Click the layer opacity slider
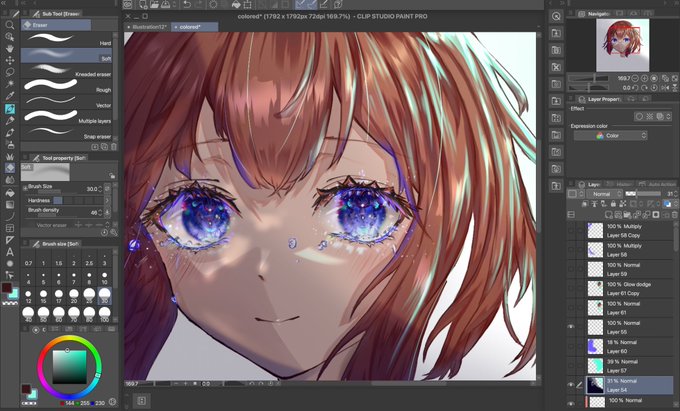The height and width of the screenshot is (411, 680). [x=645, y=194]
